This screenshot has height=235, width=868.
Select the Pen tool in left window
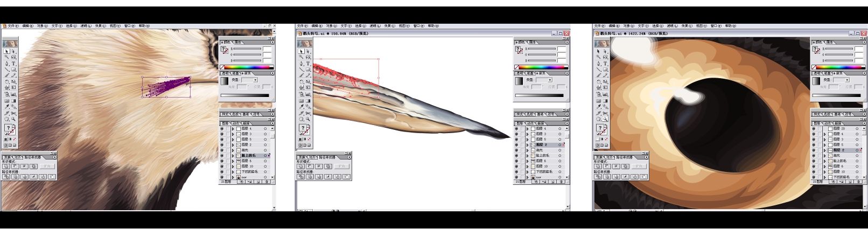[x=6, y=64]
